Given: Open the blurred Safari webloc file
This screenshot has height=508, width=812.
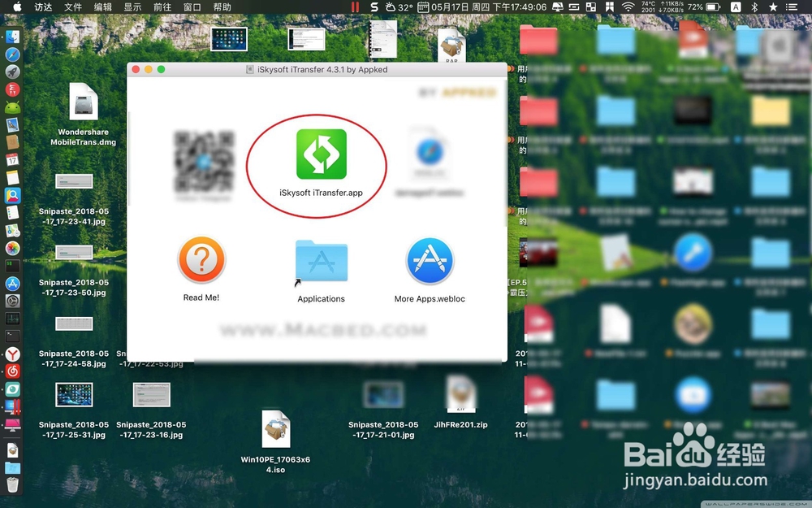Looking at the screenshot, I should click(430, 154).
